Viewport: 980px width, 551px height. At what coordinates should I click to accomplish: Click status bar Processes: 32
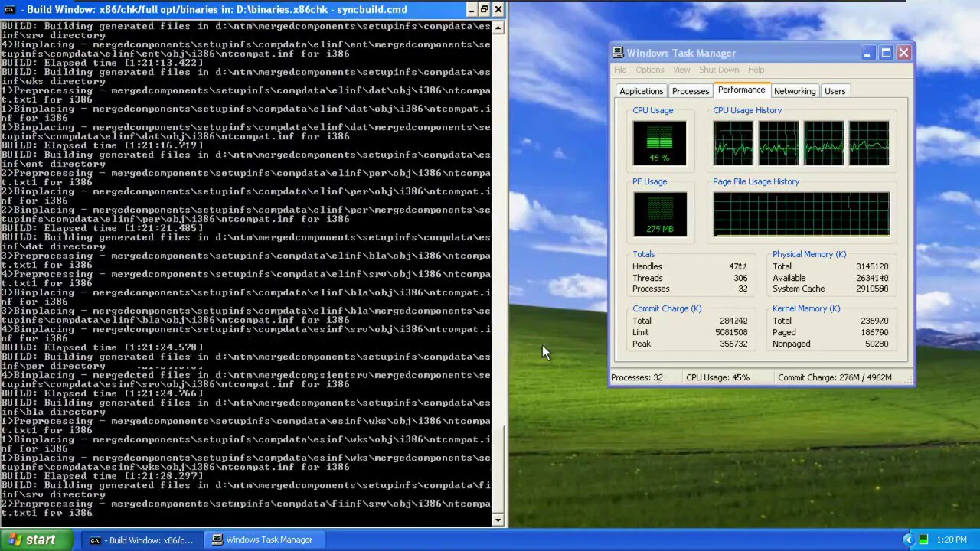click(x=637, y=377)
